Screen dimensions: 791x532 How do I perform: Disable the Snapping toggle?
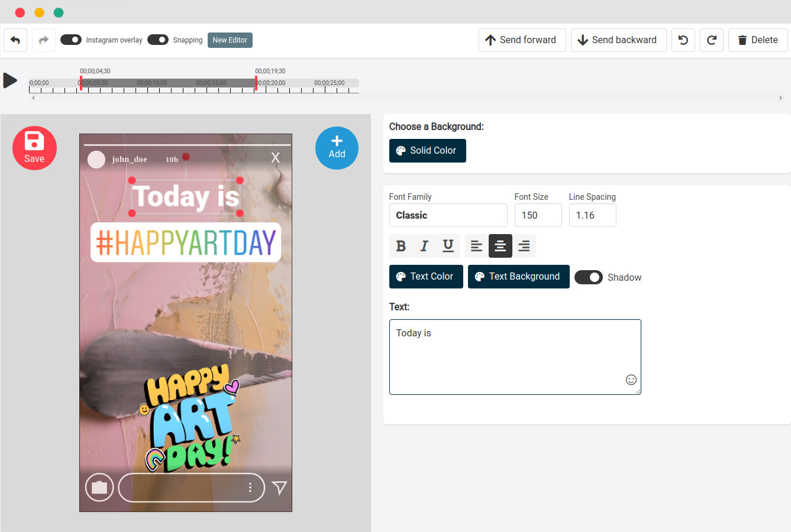[x=158, y=40]
